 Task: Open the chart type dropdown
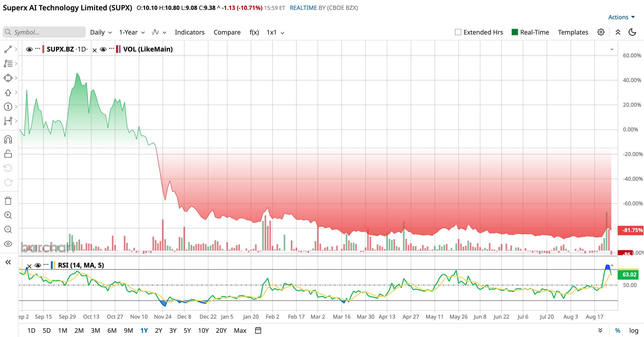pyautogui.click(x=159, y=32)
